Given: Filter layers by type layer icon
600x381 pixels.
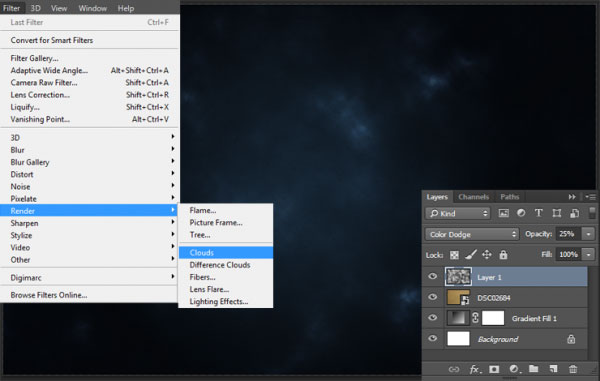Looking at the screenshot, I should 538,213.
